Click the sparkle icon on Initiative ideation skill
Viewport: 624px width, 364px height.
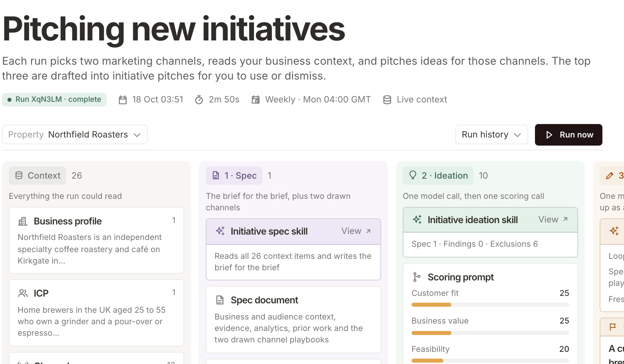pyautogui.click(x=417, y=219)
